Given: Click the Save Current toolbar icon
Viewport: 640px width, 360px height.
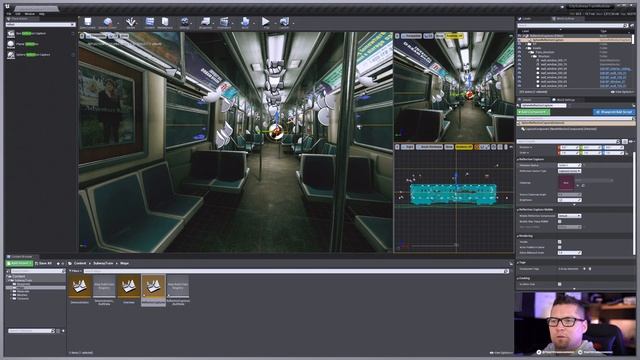Looking at the screenshot, I should (x=87, y=23).
